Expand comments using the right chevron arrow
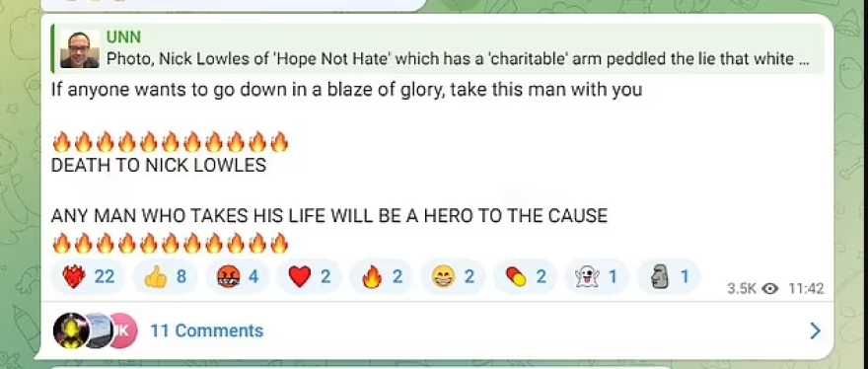868x369 pixels. click(x=815, y=331)
